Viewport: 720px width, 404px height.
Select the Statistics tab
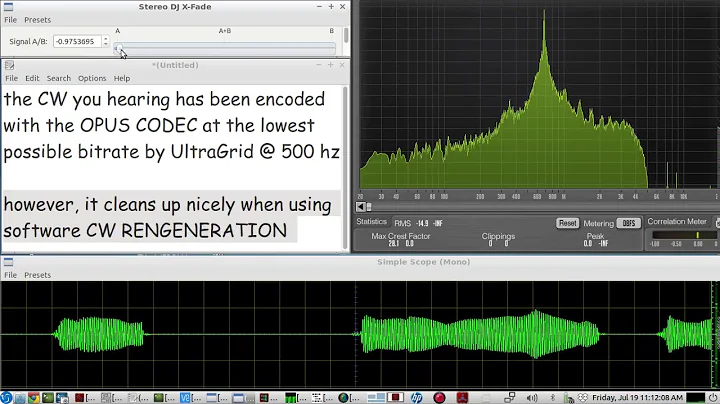(x=371, y=221)
